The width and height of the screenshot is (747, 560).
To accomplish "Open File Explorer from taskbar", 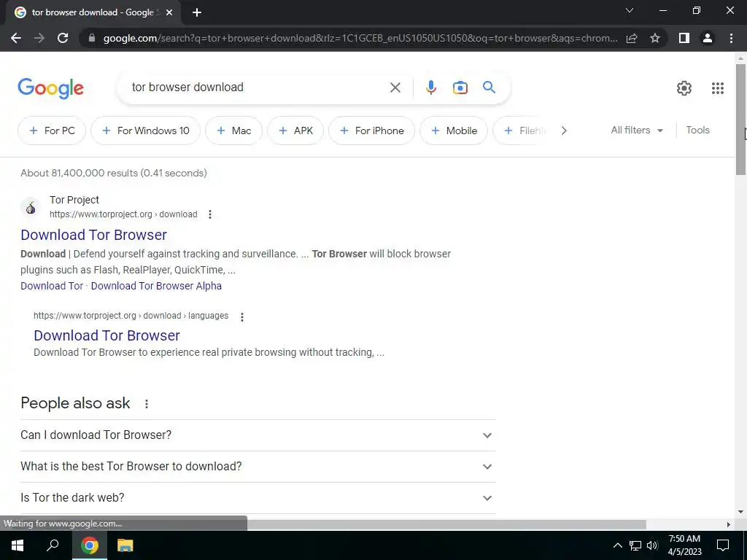I will point(125,545).
